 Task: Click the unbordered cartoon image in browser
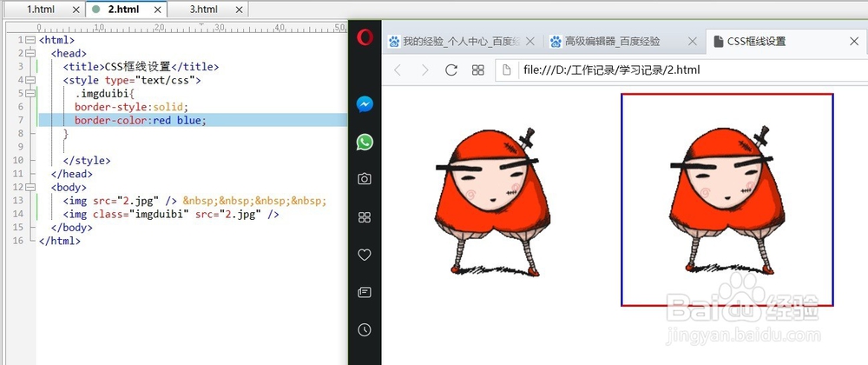492,201
